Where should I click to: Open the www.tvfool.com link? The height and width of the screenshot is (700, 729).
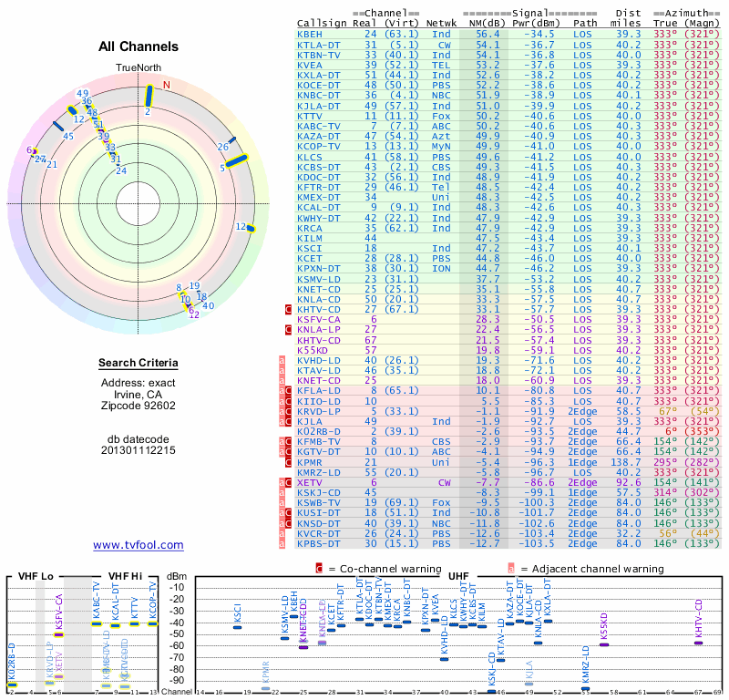pyautogui.click(x=139, y=545)
